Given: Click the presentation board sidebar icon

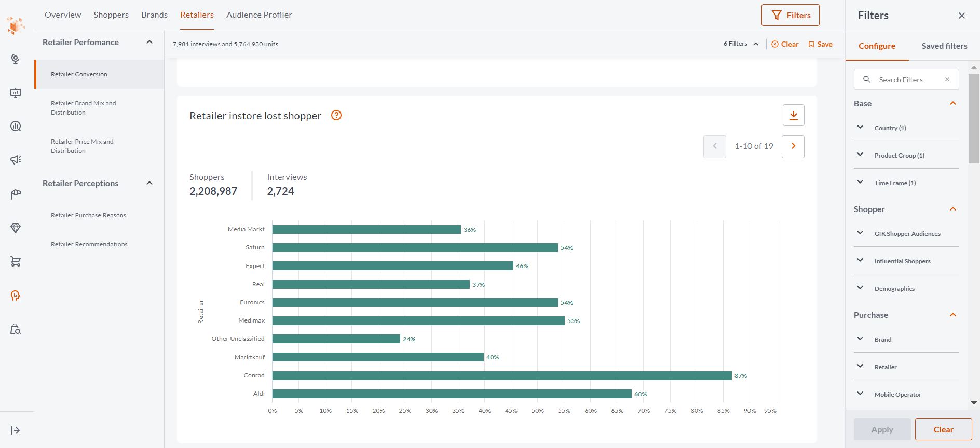Looking at the screenshot, I should point(16,93).
